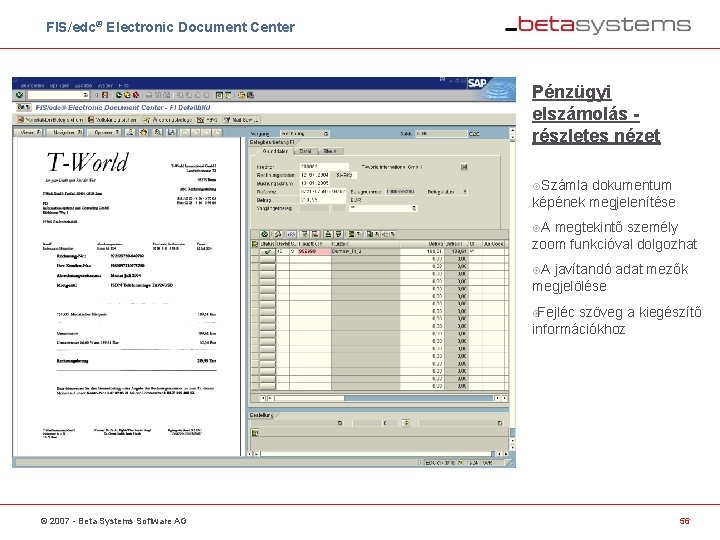Click the Customize local layout icon
The height and width of the screenshot is (540, 720).
pos(250,95)
